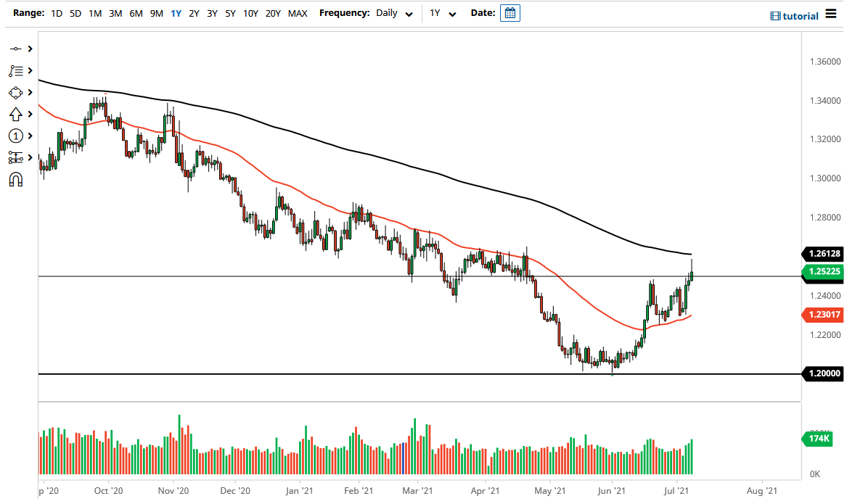Switch to the MAX range
Screen dimensions: 847x504
point(297,13)
